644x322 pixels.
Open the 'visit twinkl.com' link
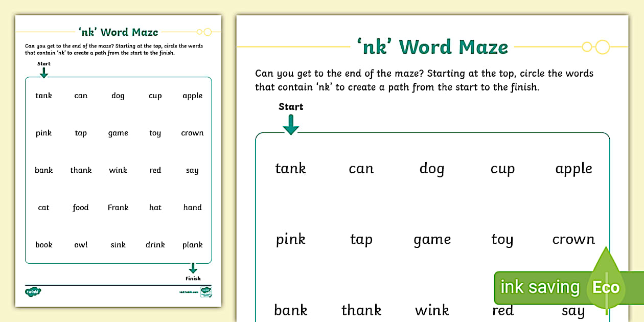click(x=188, y=292)
